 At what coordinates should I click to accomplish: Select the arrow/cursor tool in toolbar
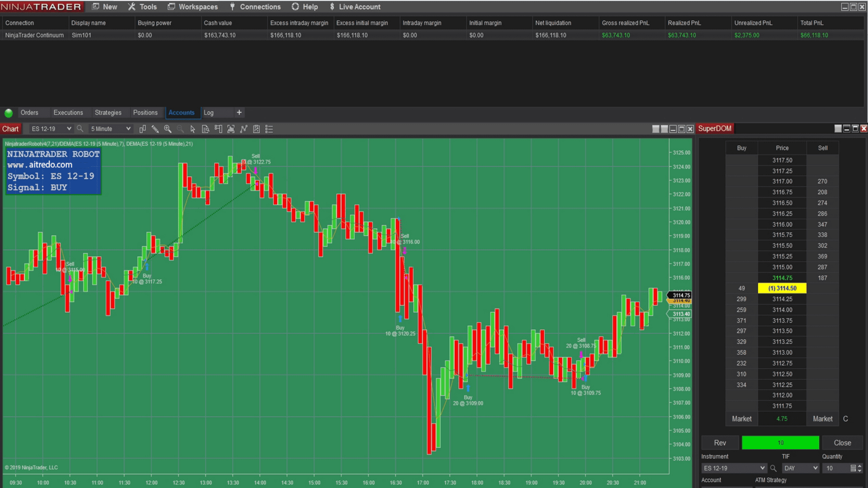coord(193,129)
